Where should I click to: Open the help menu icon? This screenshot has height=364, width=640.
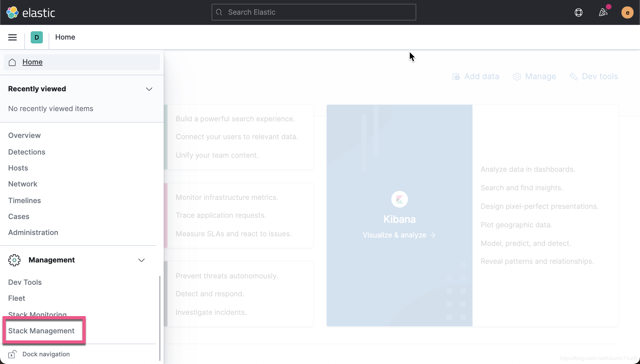tap(578, 12)
